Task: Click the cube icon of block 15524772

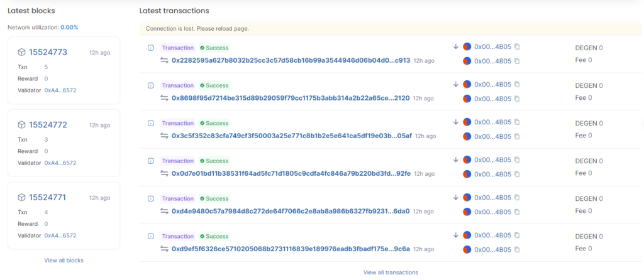Action: coord(21,125)
